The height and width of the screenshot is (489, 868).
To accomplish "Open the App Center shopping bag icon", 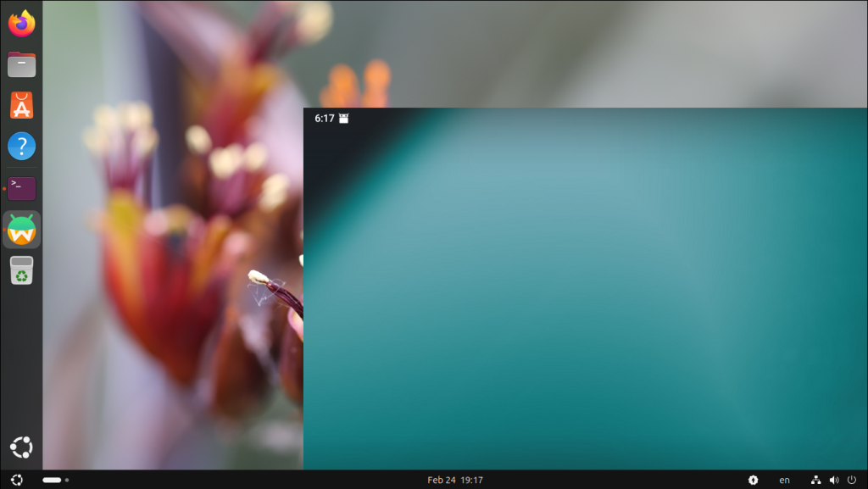I will [x=21, y=106].
